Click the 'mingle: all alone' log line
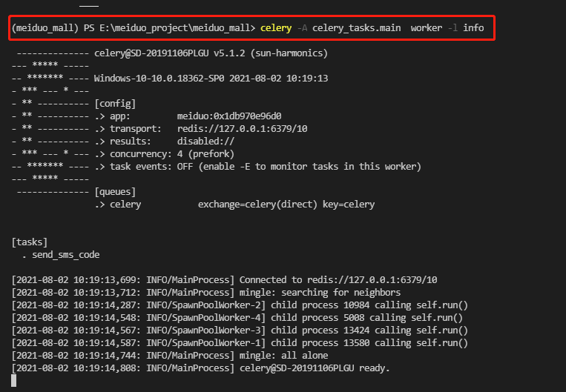566x392 pixels. point(170,356)
